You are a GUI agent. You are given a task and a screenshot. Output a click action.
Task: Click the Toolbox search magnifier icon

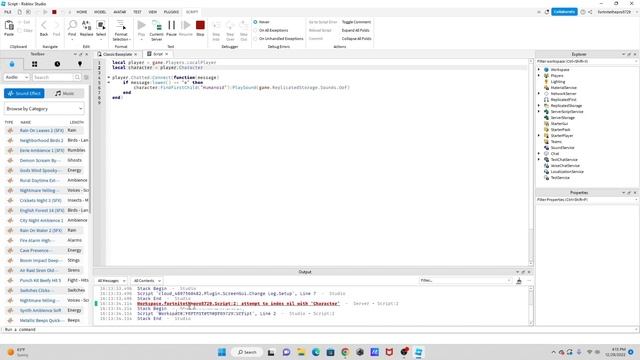[78, 77]
